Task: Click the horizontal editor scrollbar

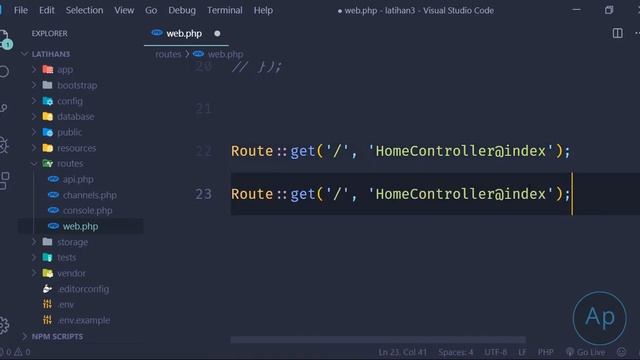Action: point(378,340)
